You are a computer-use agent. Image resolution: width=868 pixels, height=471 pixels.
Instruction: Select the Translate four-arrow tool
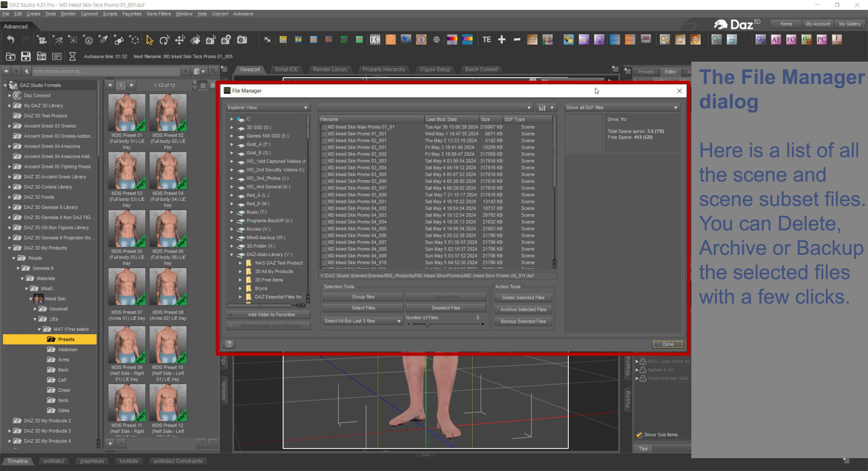pyautogui.click(x=180, y=40)
